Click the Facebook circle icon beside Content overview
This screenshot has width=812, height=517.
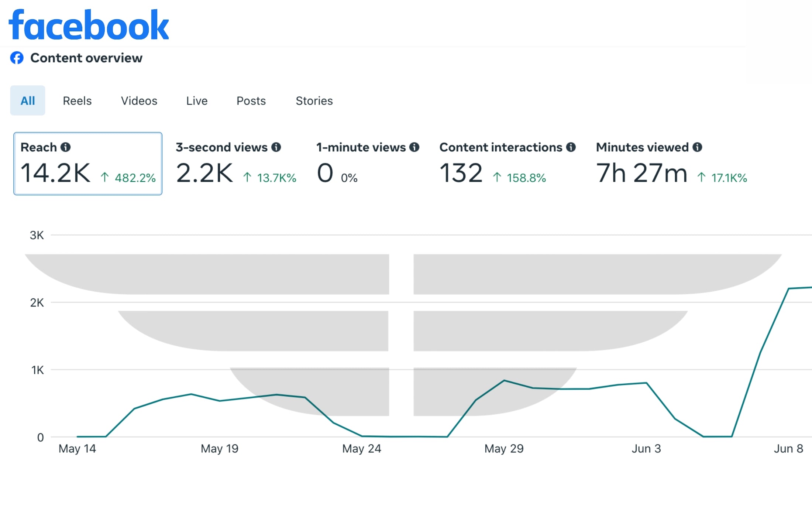[17, 58]
